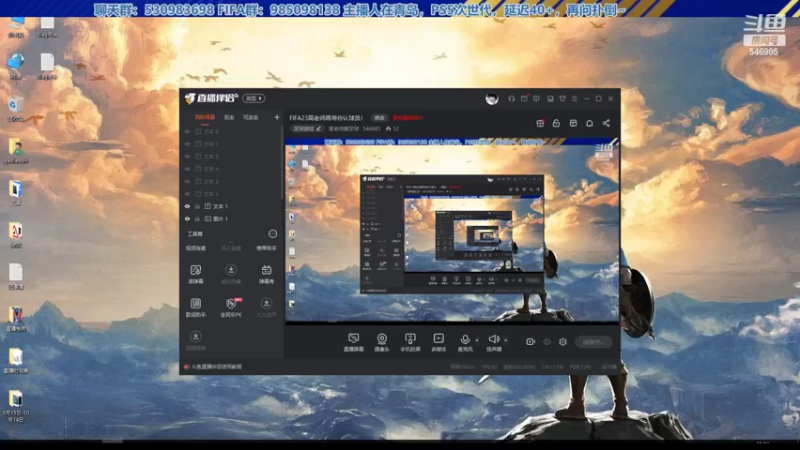This screenshot has width=800, height=450.
Task: Add camera source from bottom toolbar
Action: point(382,342)
